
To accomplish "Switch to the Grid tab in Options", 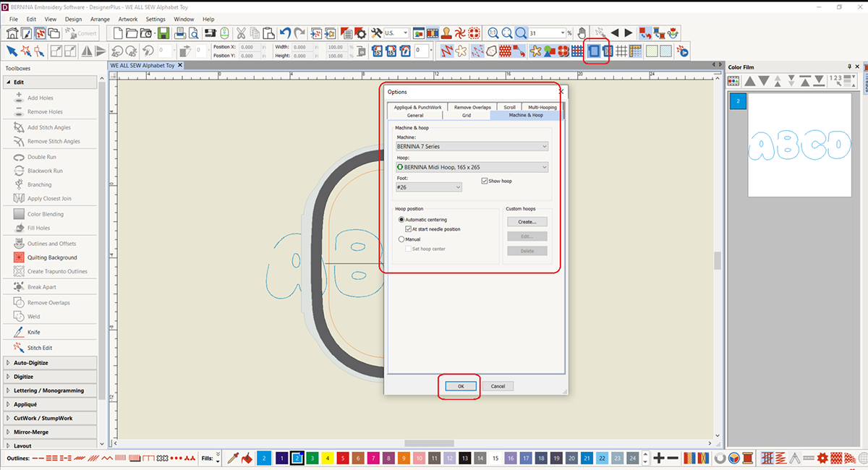I will pos(467,115).
